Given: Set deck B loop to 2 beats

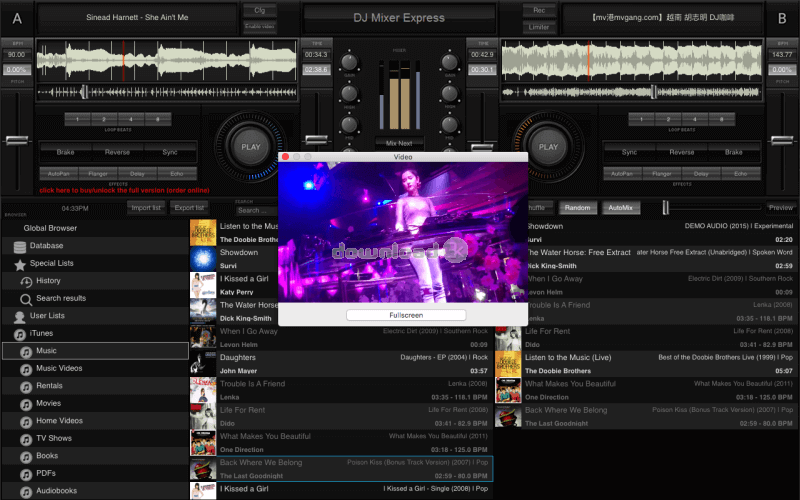Looking at the screenshot, I should click(668, 119).
